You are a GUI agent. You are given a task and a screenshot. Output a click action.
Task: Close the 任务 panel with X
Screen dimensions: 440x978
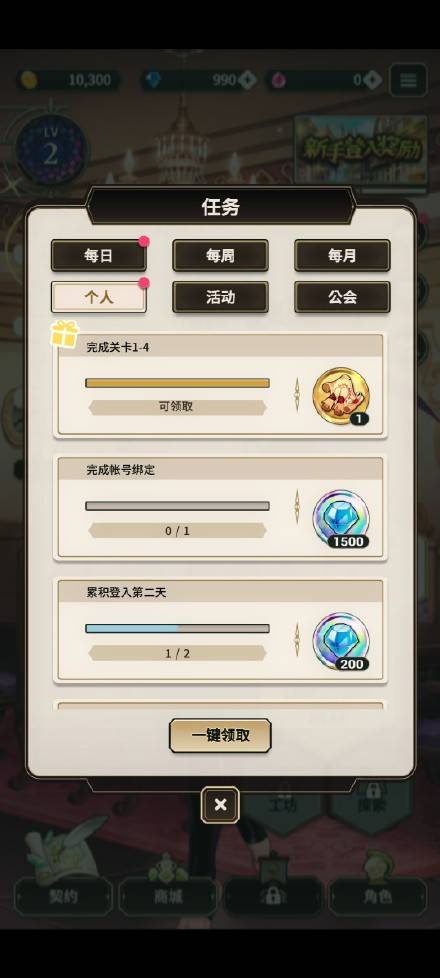(220, 805)
